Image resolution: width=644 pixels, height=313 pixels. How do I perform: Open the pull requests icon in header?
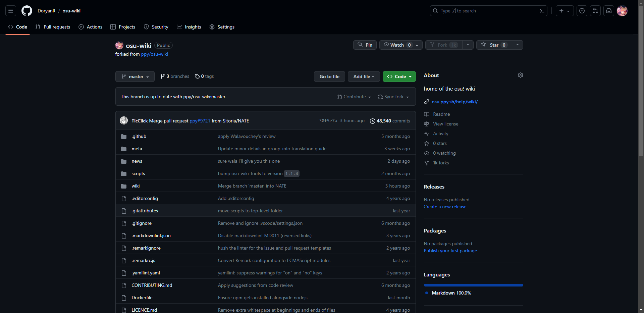click(x=595, y=11)
